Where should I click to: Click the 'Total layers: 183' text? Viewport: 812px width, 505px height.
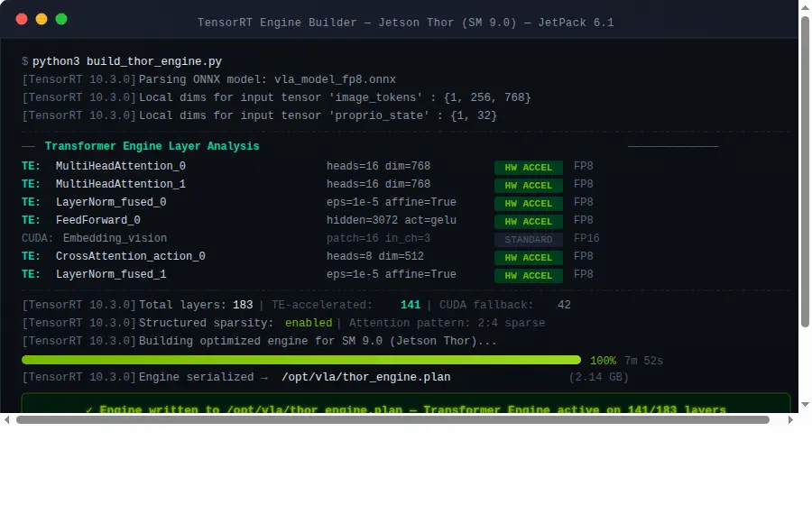point(196,306)
